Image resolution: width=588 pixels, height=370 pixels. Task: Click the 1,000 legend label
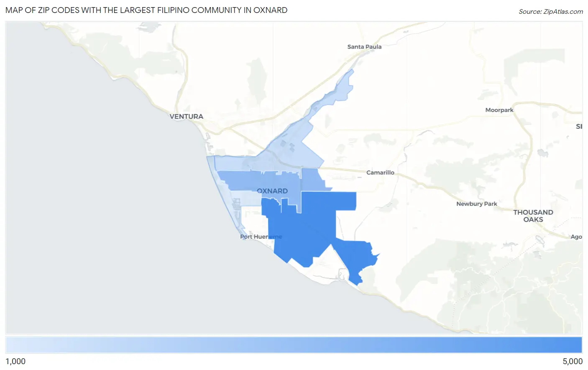tap(15, 361)
